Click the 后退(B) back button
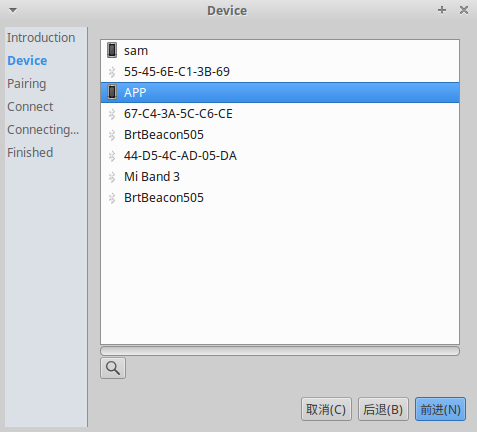Viewport: 477px width, 432px height. pos(383,409)
